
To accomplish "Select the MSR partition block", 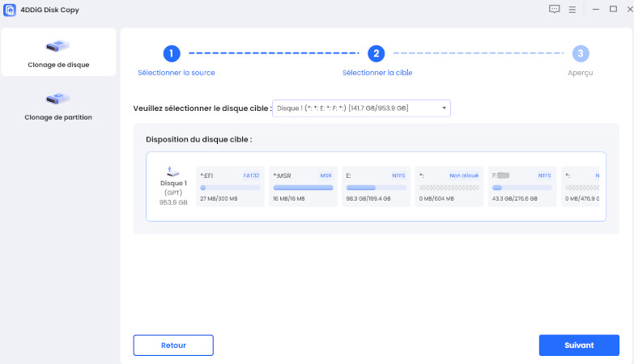I will [301, 186].
